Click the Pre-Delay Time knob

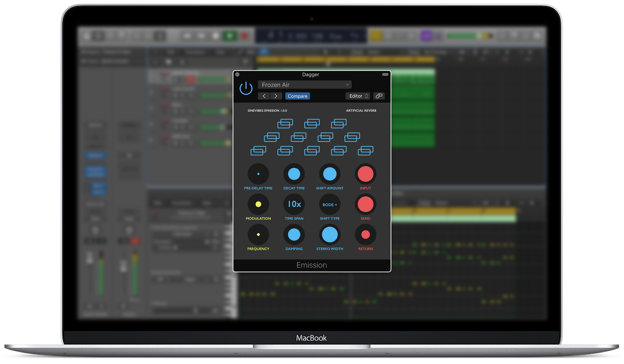(258, 174)
